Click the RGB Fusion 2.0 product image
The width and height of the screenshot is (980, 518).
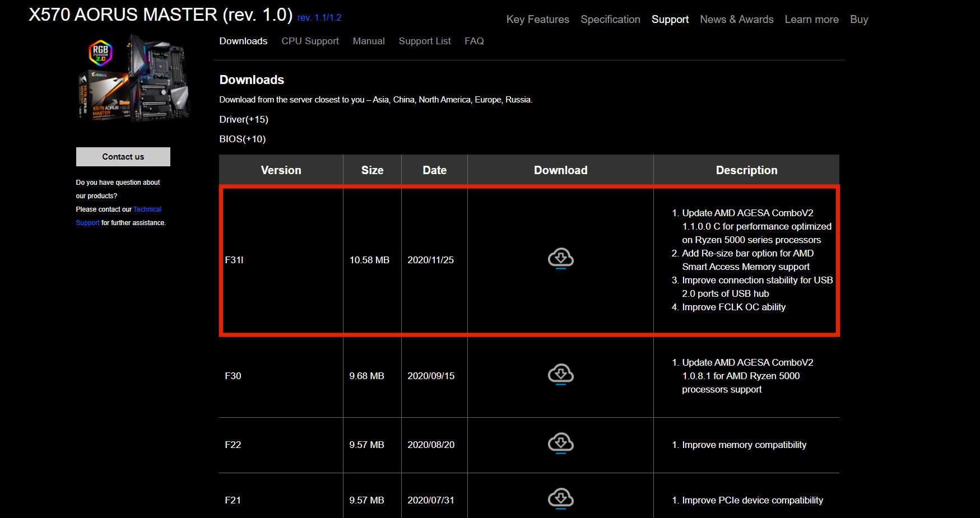(133, 78)
